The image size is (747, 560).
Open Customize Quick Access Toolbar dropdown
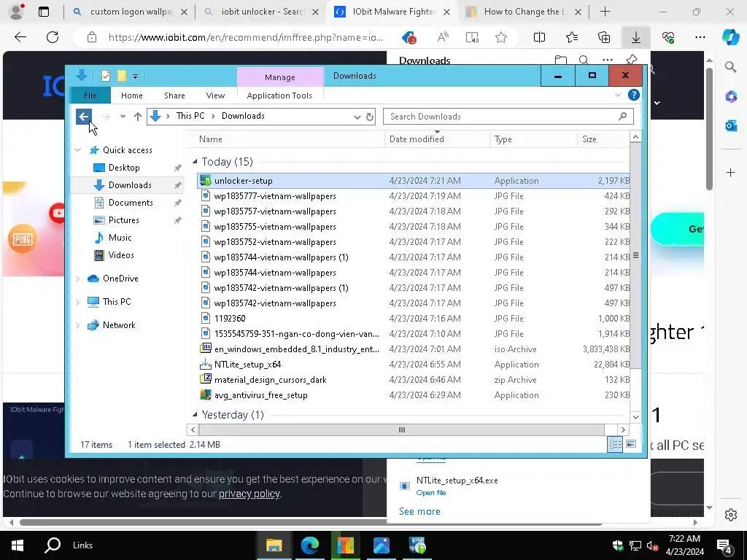135,76
